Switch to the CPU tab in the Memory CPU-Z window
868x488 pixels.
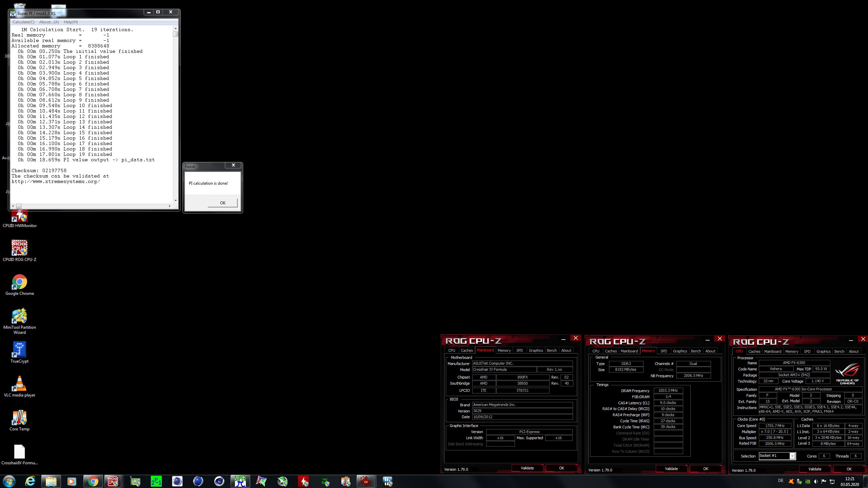click(596, 351)
